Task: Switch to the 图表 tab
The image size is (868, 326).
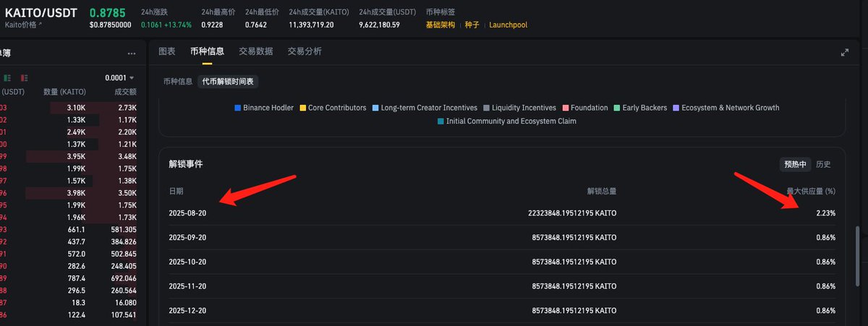Action: click(167, 51)
